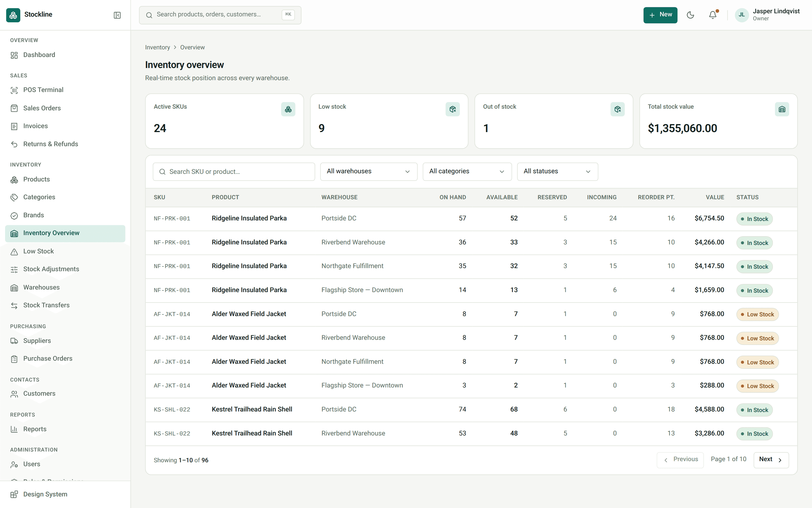This screenshot has height=508, width=812.
Task: Open the All statuses dropdown
Action: [x=557, y=171]
